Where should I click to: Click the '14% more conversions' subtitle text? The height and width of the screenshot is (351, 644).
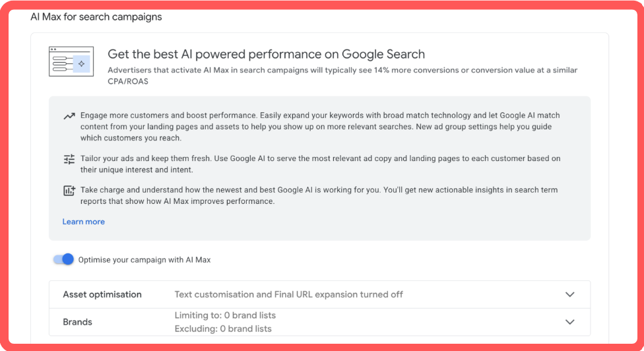[x=342, y=75]
